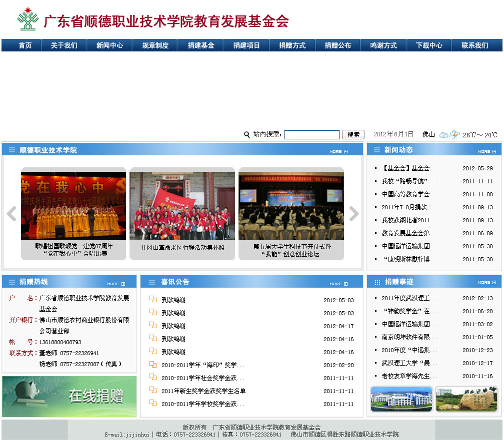This screenshot has height=440, width=504.
Task: Open news link 我校“路畅导航”
Action: point(409,181)
